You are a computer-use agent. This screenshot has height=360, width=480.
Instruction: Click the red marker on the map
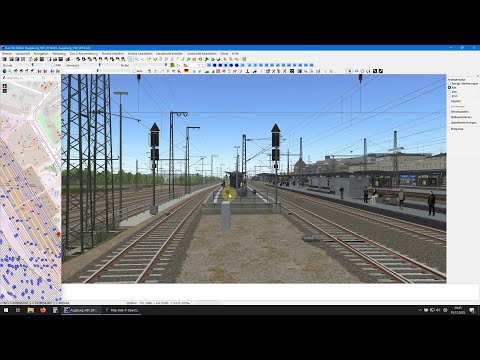[59, 235]
